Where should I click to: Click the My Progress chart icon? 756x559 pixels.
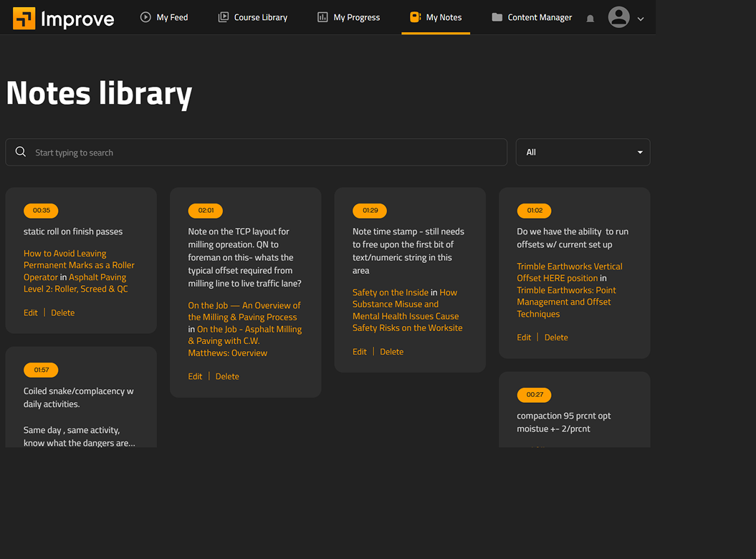coord(322,17)
